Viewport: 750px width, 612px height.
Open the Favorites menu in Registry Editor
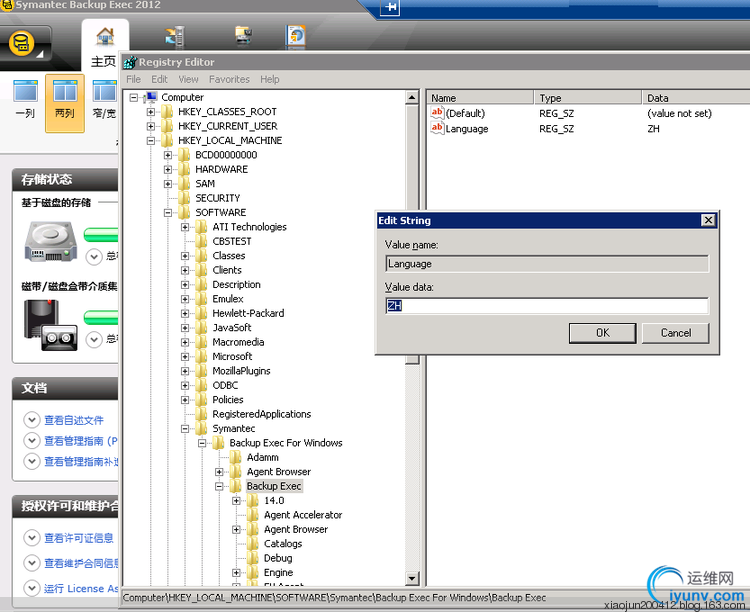(x=229, y=79)
